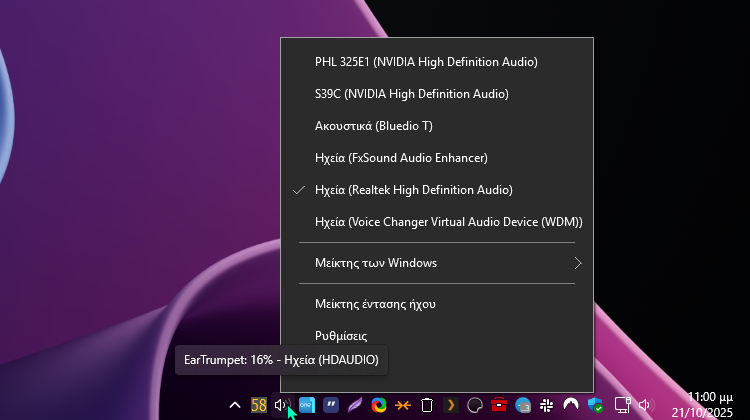Click the yellow 58 temperature tray icon
Viewport: 750px width, 420px height.
point(259,405)
